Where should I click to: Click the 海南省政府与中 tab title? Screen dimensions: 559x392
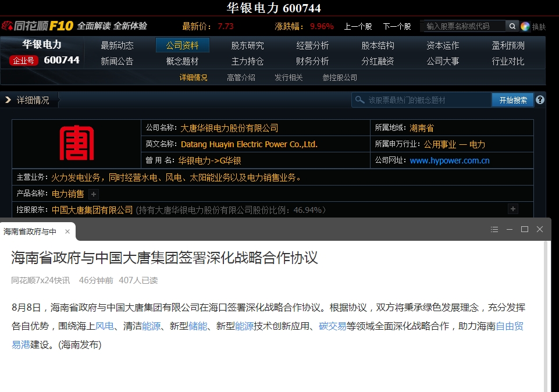pos(30,231)
